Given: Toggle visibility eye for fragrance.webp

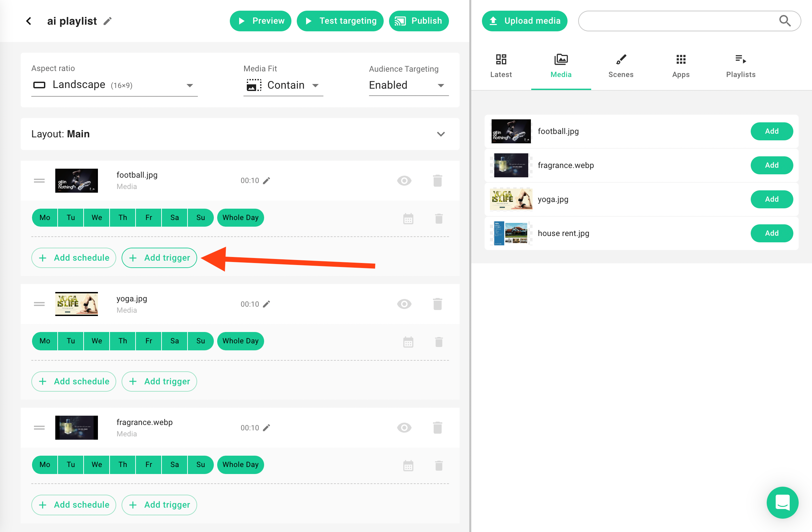Looking at the screenshot, I should pos(404,428).
